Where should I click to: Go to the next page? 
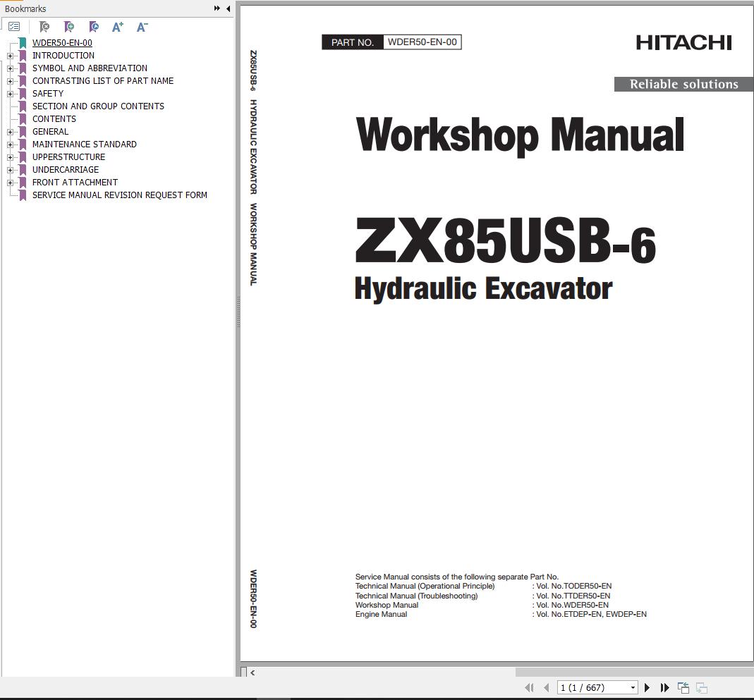(x=647, y=687)
